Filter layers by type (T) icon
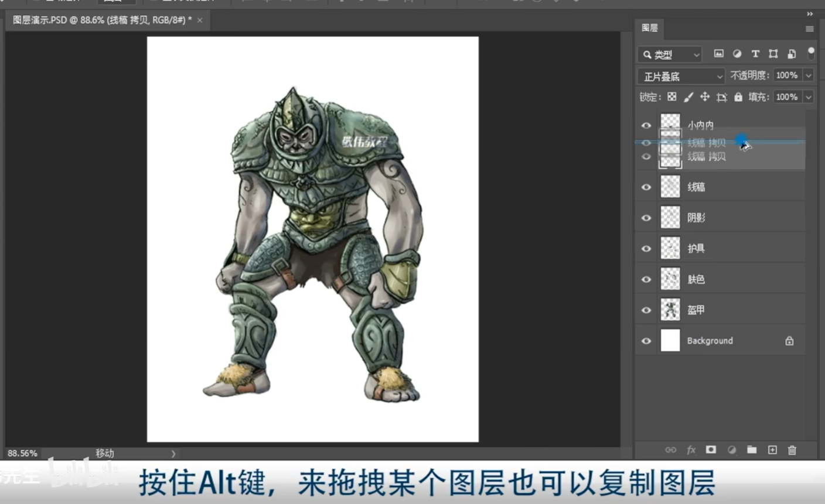Viewport: 825px width, 504px height. coord(755,54)
